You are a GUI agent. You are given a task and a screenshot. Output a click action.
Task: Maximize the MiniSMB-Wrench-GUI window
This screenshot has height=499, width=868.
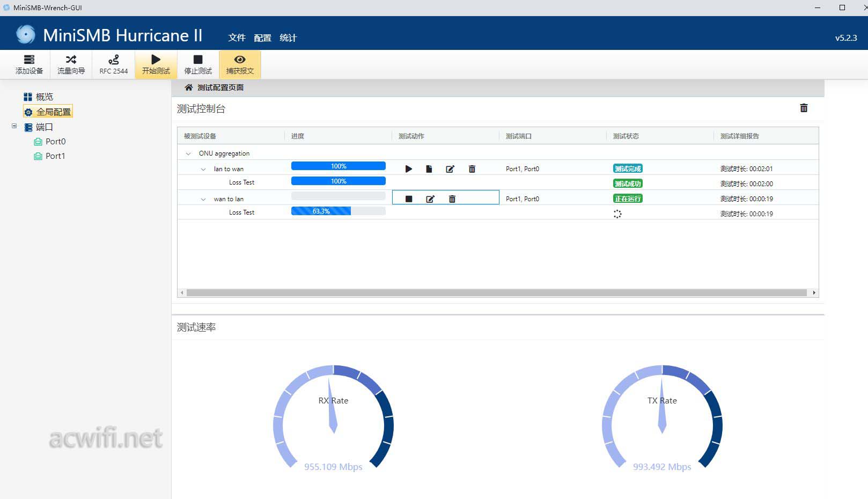(842, 8)
